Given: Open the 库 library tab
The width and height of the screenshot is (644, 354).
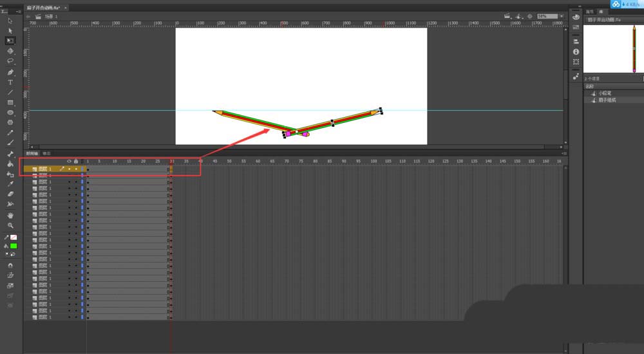Looking at the screenshot, I should [601, 12].
